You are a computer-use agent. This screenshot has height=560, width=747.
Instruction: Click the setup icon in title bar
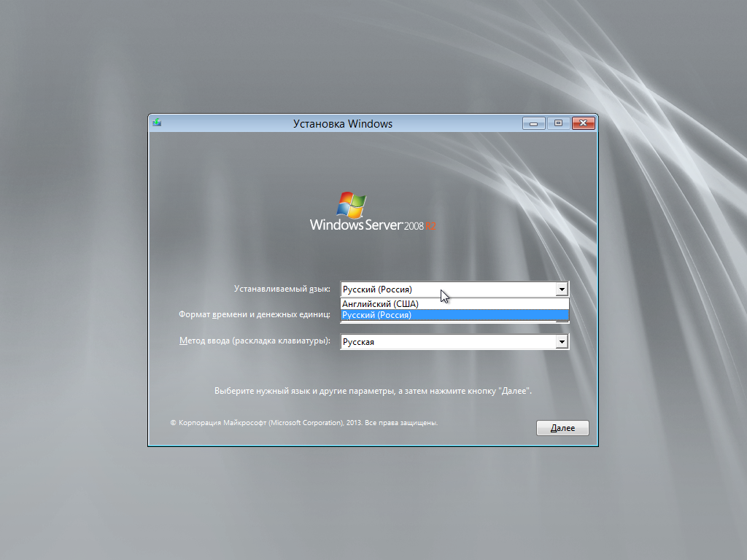[x=157, y=122]
